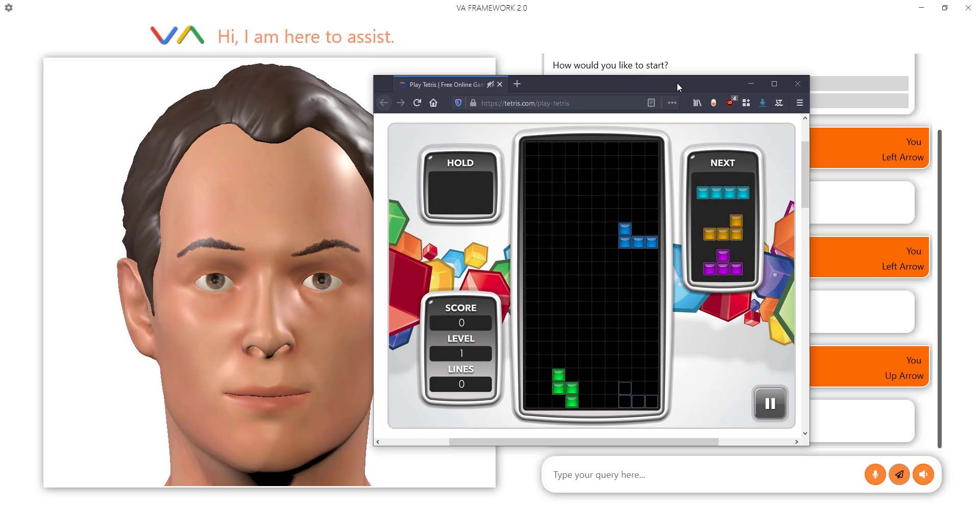980x531 pixels.
Task: Restore the VA Framework window
Action: 945,8
